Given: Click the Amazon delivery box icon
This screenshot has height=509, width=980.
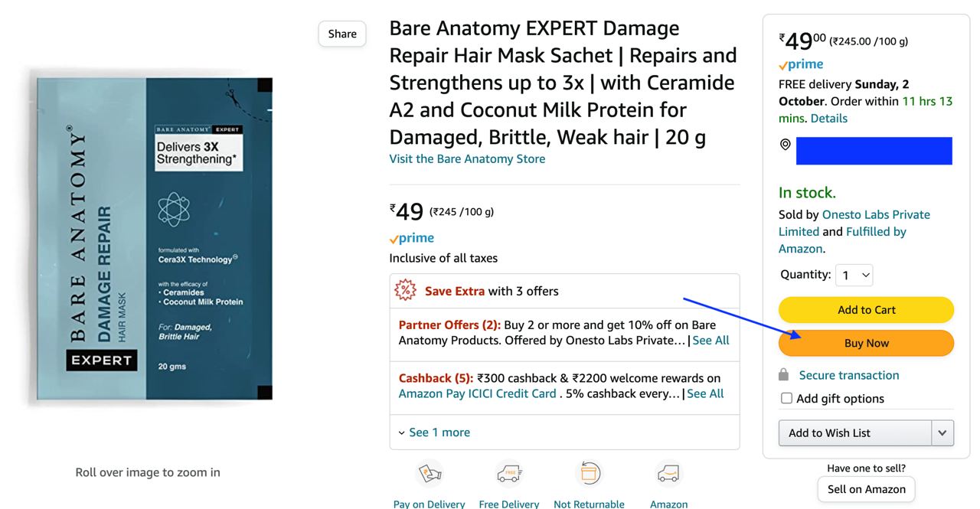Looking at the screenshot, I should 668,473.
